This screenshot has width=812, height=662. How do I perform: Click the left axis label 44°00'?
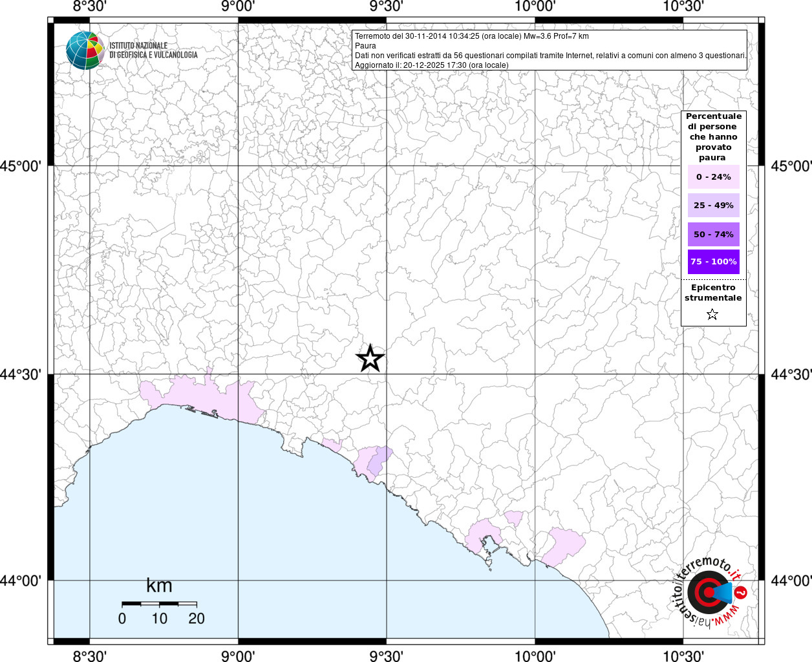click(x=20, y=581)
